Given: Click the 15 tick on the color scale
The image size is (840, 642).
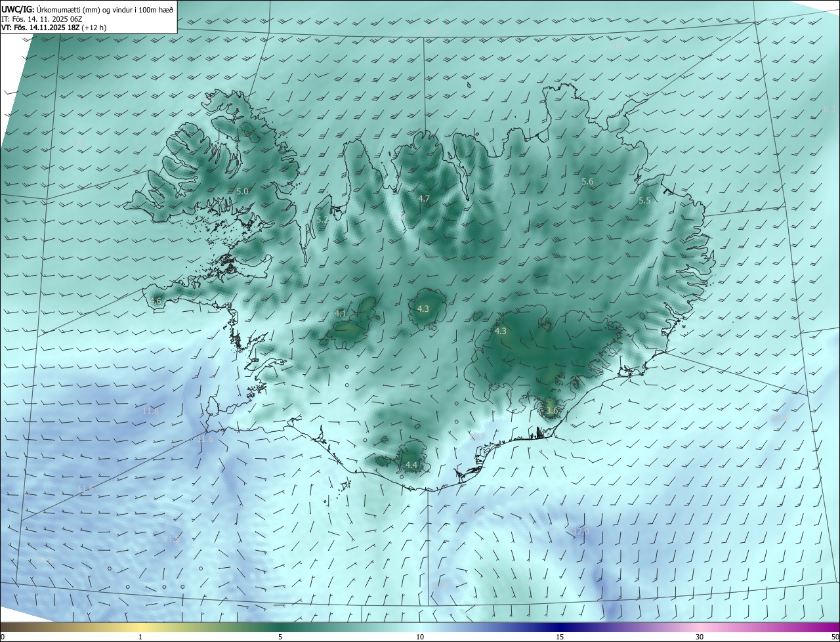Looking at the screenshot, I should pyautogui.click(x=560, y=637).
